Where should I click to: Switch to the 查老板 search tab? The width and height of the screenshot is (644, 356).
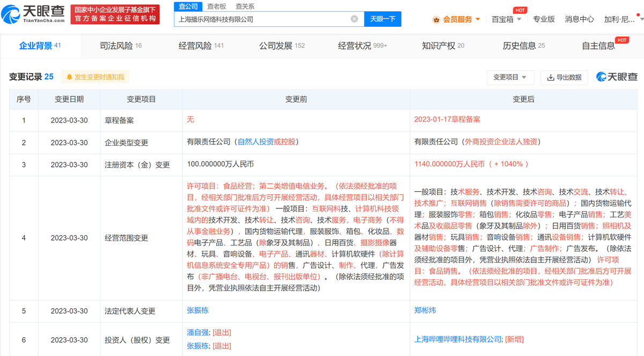216,6
